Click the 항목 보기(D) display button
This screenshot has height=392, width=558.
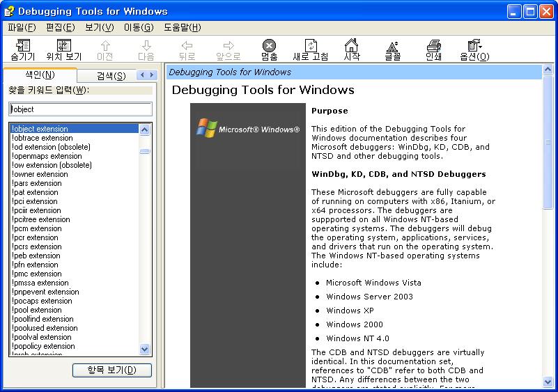point(111,370)
